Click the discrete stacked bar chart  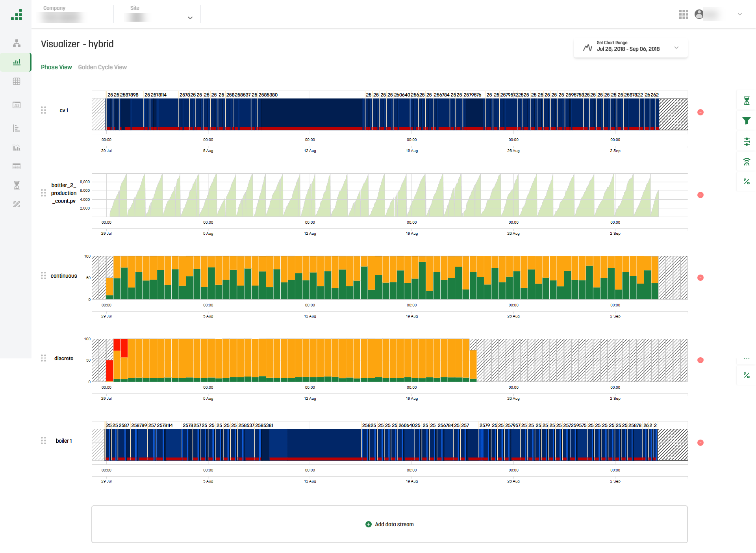coord(389,360)
